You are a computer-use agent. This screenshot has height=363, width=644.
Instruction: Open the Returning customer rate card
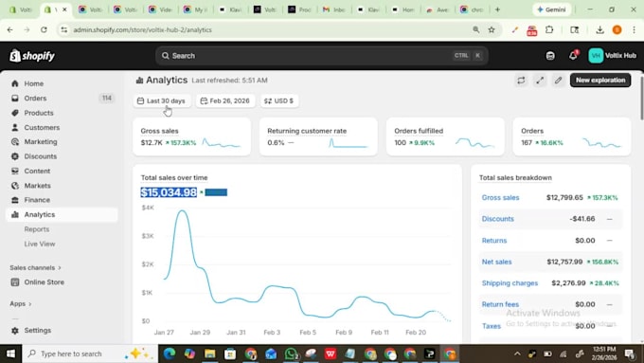[x=318, y=136]
